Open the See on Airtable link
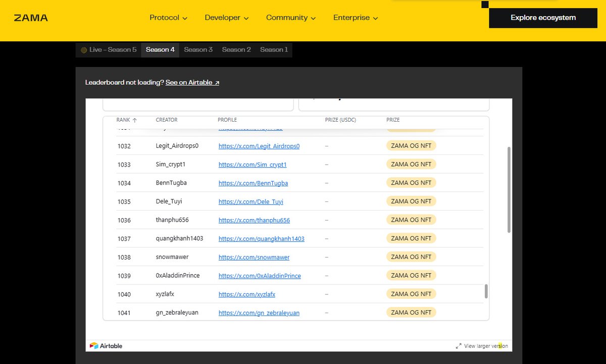 [192, 82]
